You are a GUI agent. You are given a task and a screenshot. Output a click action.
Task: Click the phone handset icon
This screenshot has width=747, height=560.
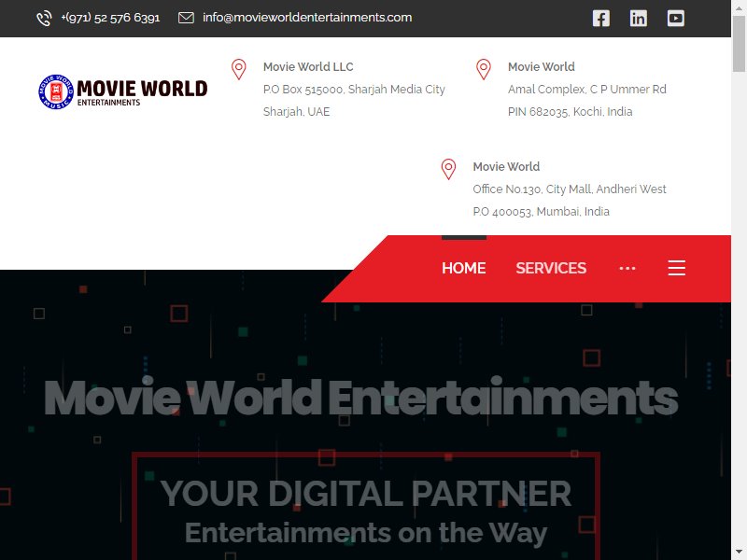click(44, 18)
